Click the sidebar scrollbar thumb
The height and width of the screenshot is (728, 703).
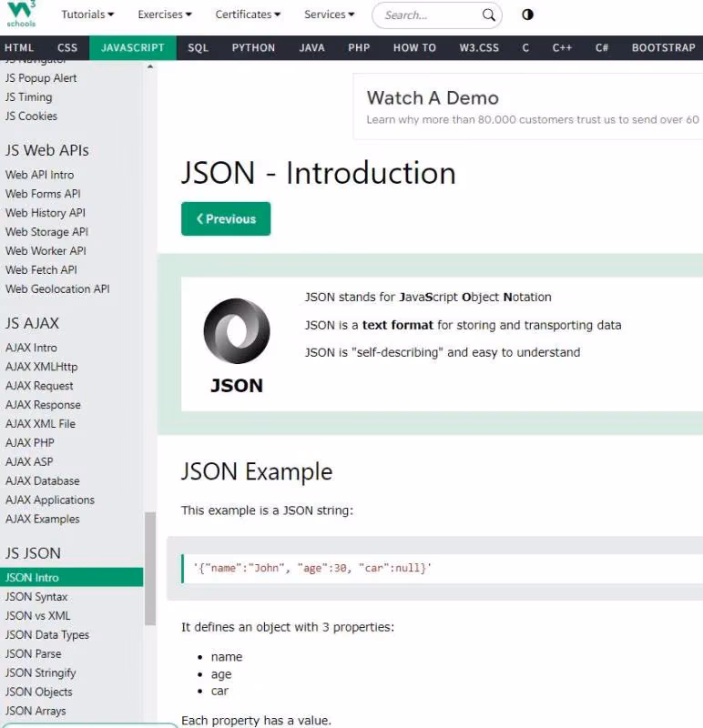pyautogui.click(x=149, y=569)
